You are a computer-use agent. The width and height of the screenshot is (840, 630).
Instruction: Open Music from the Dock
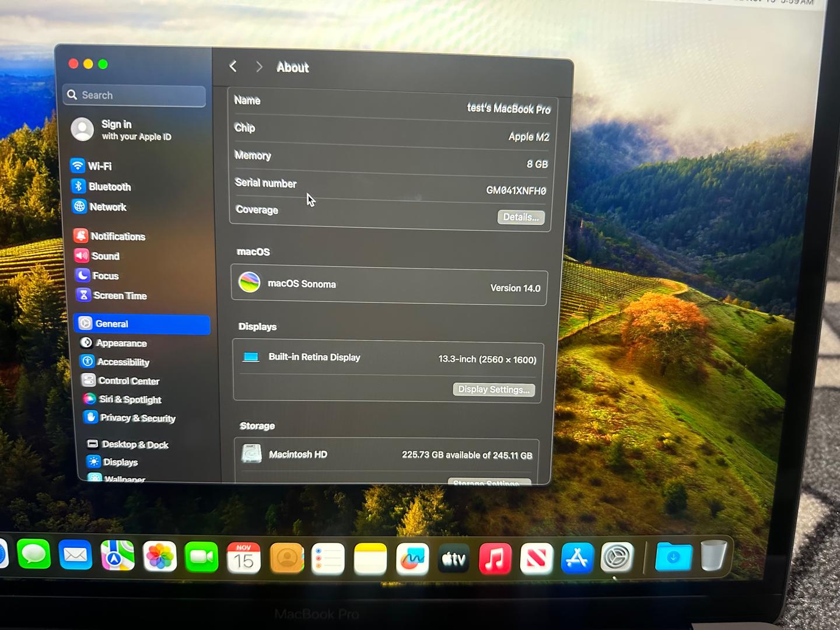[x=495, y=559]
